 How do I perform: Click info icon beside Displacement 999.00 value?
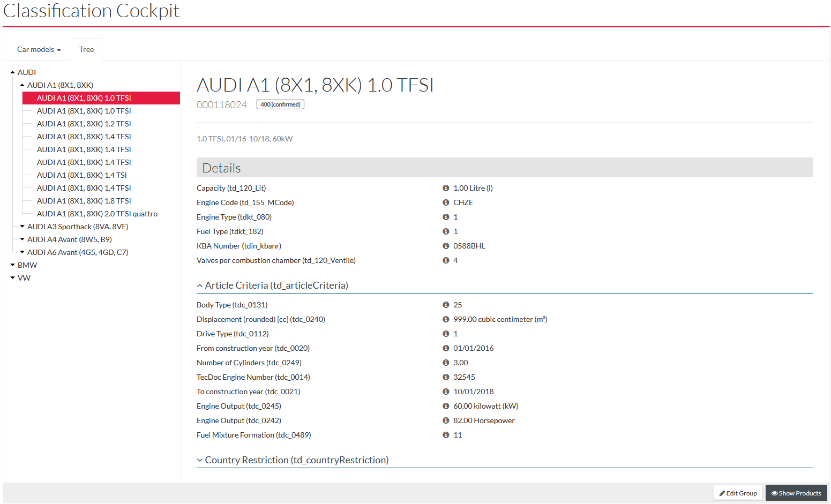tap(446, 319)
